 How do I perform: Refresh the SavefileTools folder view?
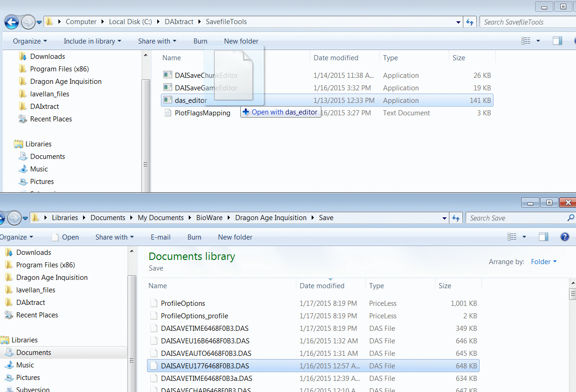pyautogui.click(x=470, y=22)
